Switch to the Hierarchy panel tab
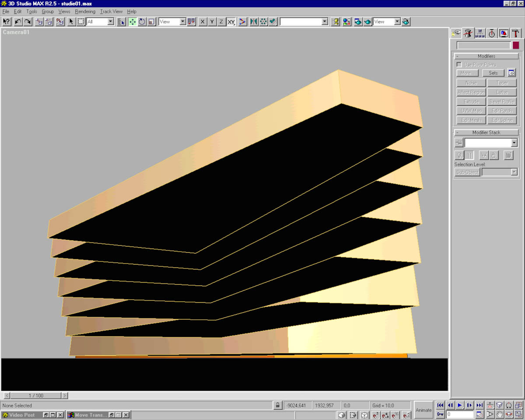 click(x=480, y=33)
